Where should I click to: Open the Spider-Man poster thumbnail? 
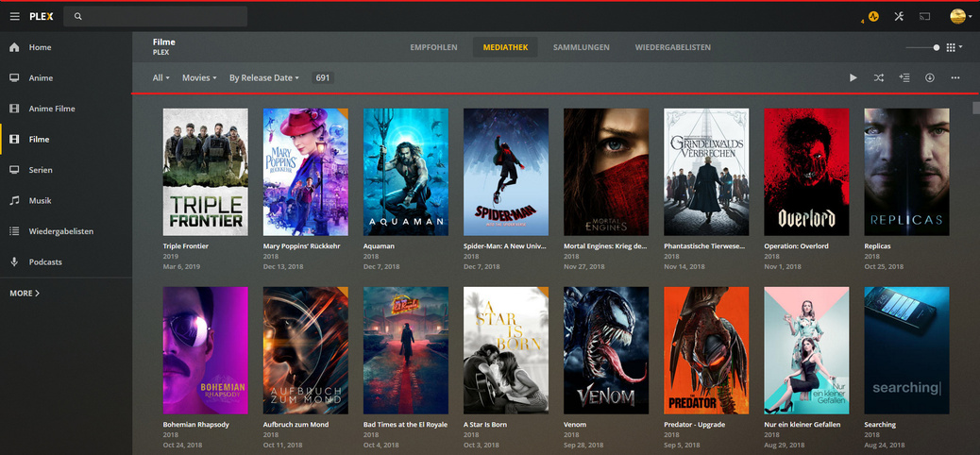click(506, 172)
